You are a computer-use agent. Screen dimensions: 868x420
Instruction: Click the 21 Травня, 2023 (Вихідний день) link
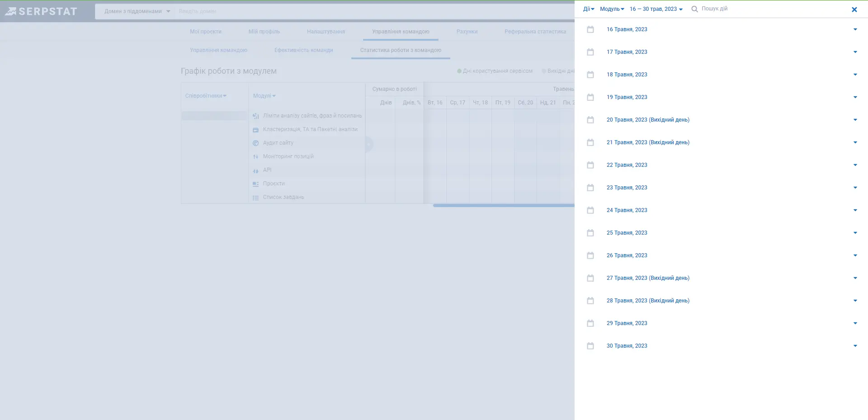648,142
